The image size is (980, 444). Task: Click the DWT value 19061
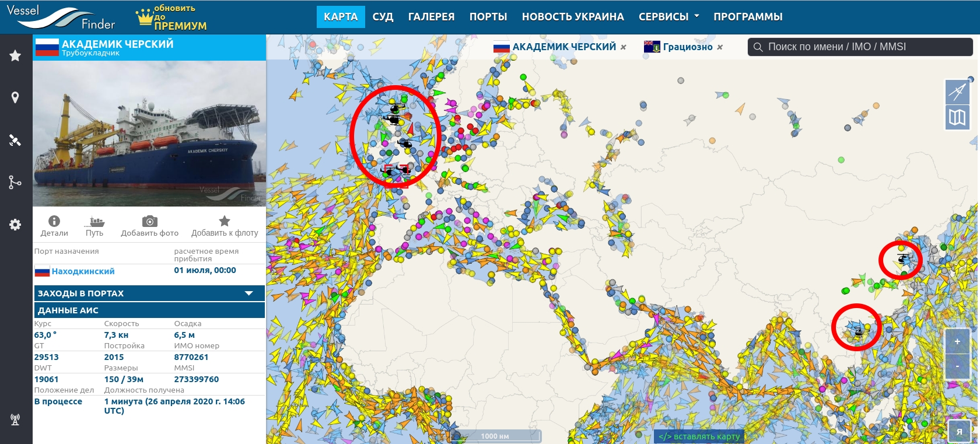point(46,379)
